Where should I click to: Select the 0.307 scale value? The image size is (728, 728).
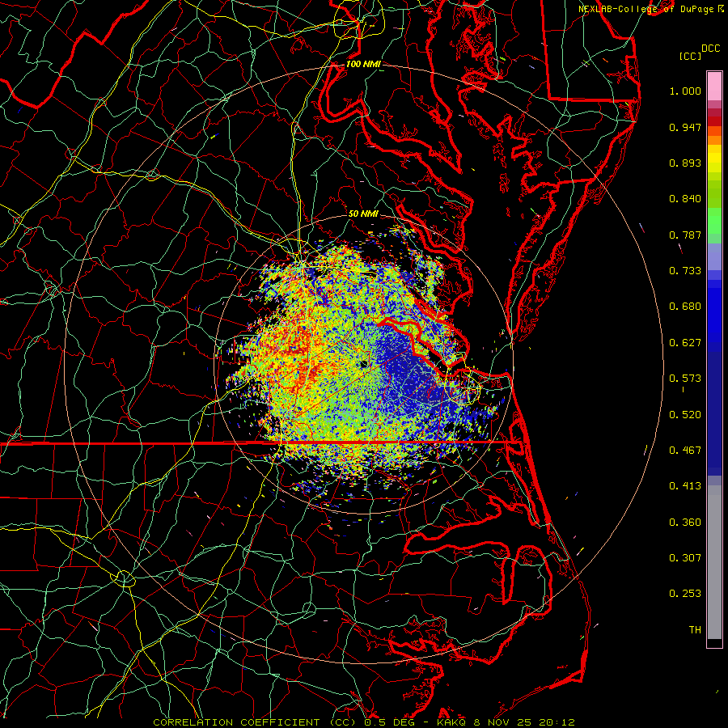685,558
